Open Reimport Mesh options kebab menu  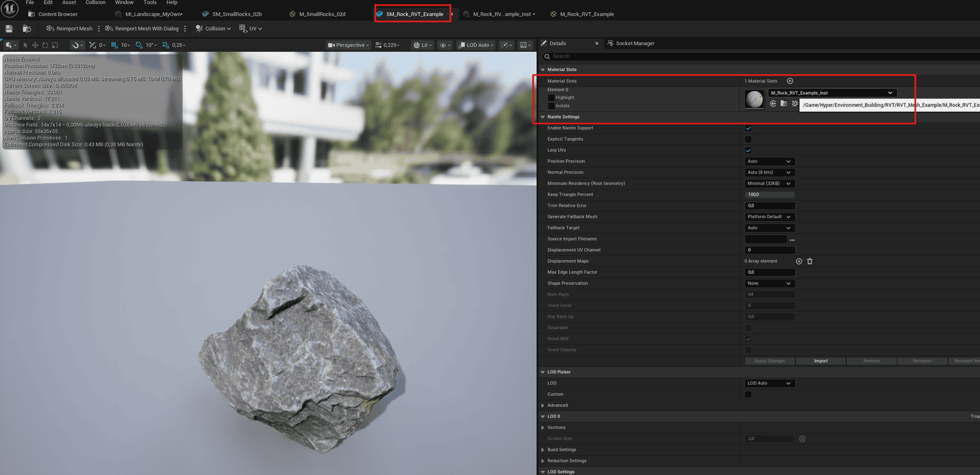coord(99,29)
